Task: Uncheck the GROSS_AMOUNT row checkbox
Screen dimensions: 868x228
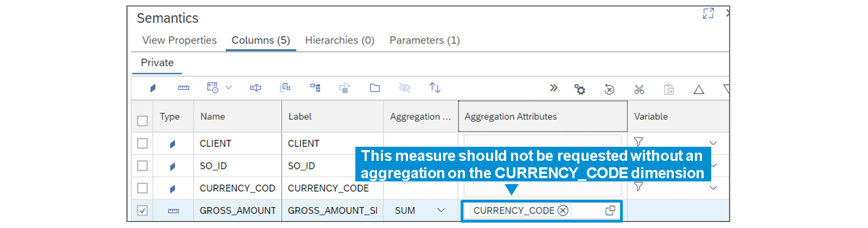Action: 142,211
